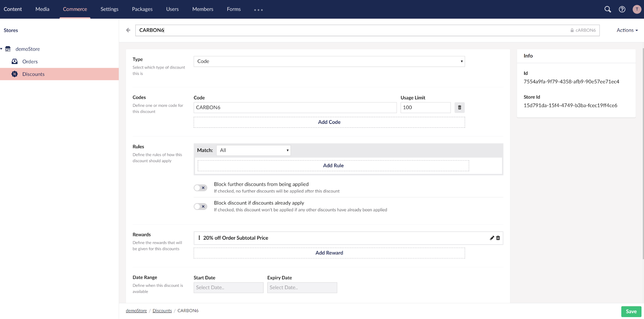Click the Orders inbox icon
The width and height of the screenshot is (644, 319).
coord(14,61)
